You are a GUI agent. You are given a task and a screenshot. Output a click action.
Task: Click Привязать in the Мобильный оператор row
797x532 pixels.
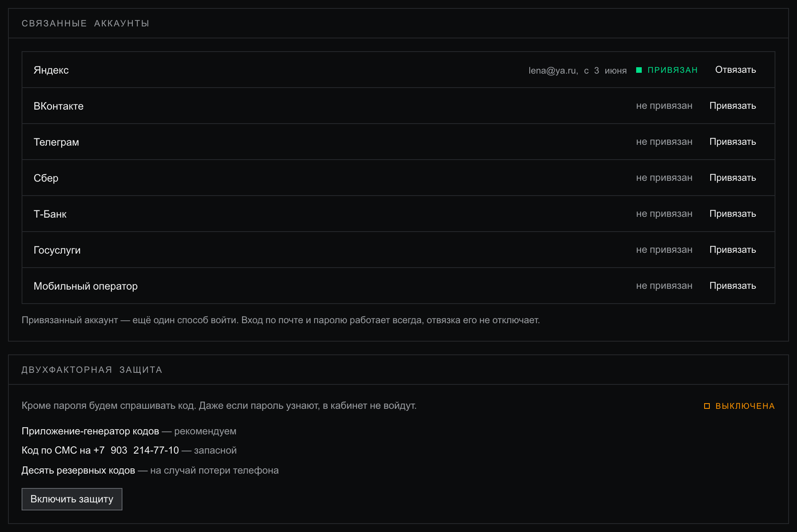point(733,286)
